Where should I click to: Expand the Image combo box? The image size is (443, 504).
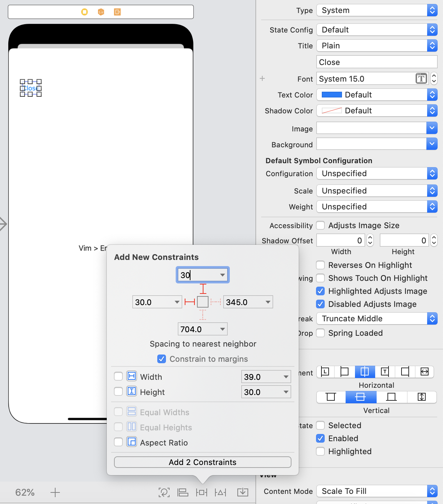pyautogui.click(x=432, y=128)
